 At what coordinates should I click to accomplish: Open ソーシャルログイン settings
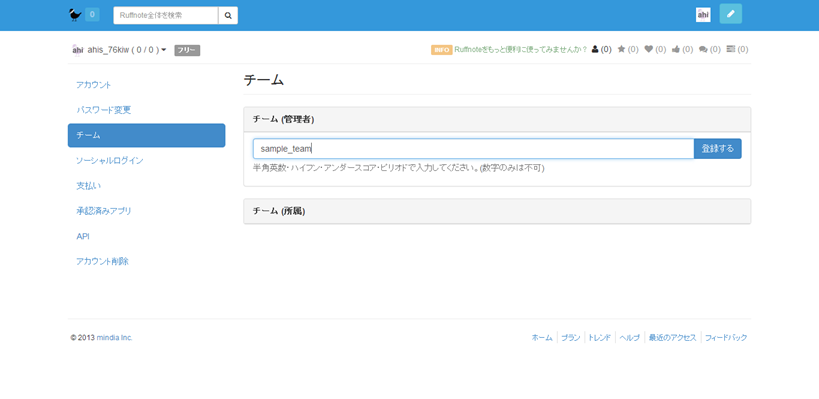[110, 160]
